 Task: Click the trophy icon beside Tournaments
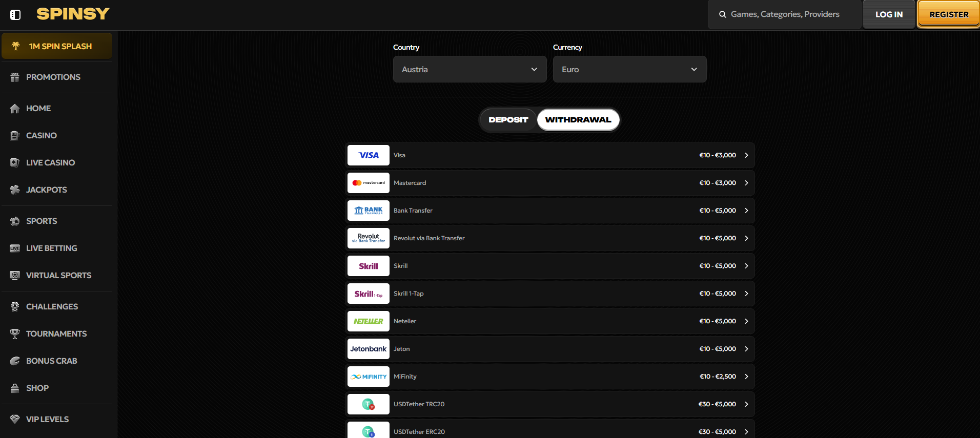pos(15,334)
